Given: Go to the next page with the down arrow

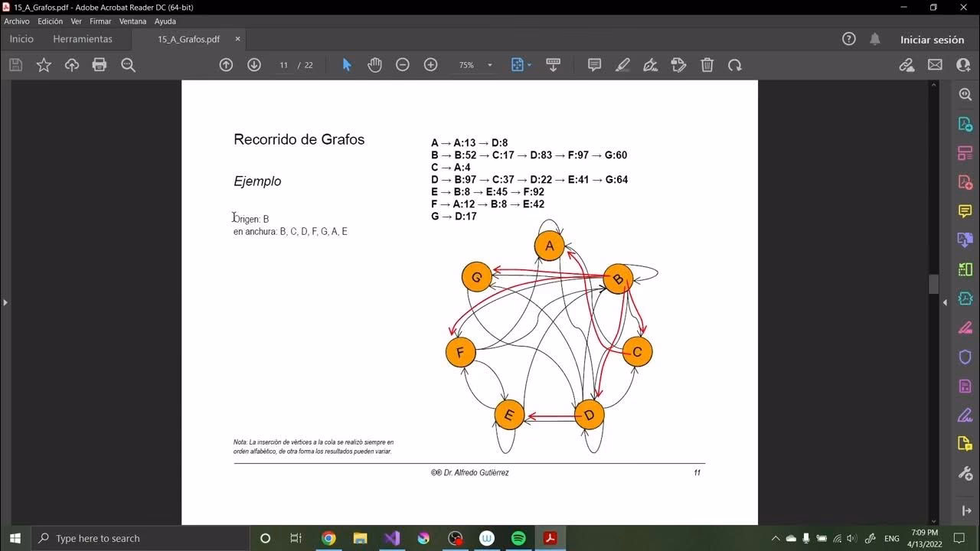Looking at the screenshot, I should click(253, 65).
